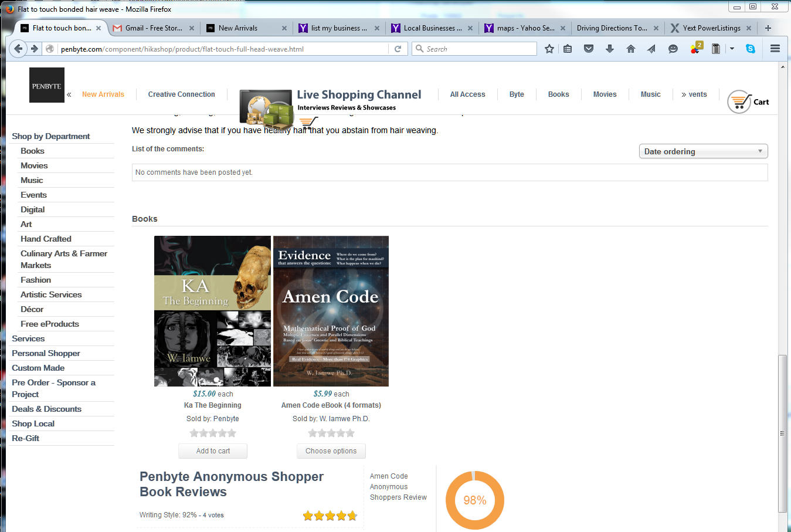This screenshot has width=791, height=532.
Task: Expand the toolbar extension dropdown arrow
Action: [x=732, y=49]
